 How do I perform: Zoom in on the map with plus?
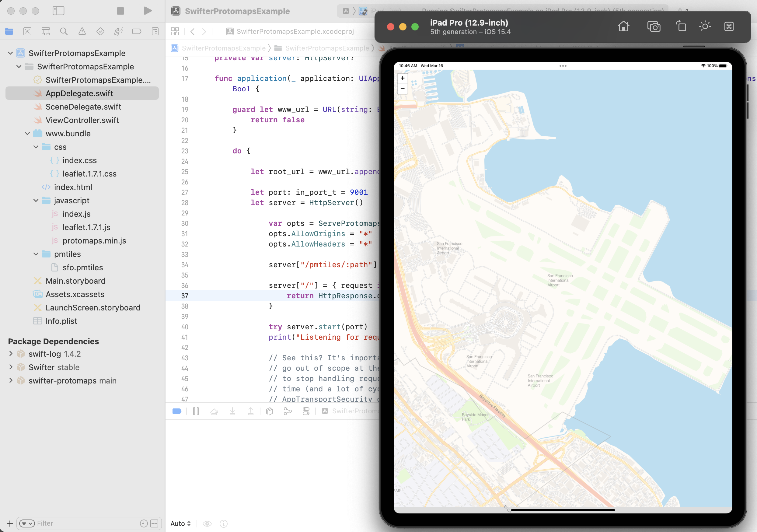click(x=402, y=78)
